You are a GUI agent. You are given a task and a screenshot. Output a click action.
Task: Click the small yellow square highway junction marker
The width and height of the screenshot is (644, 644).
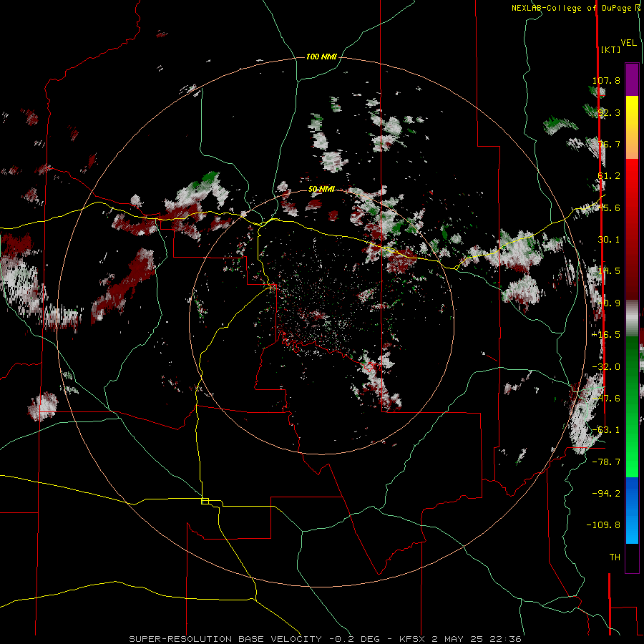(x=205, y=501)
